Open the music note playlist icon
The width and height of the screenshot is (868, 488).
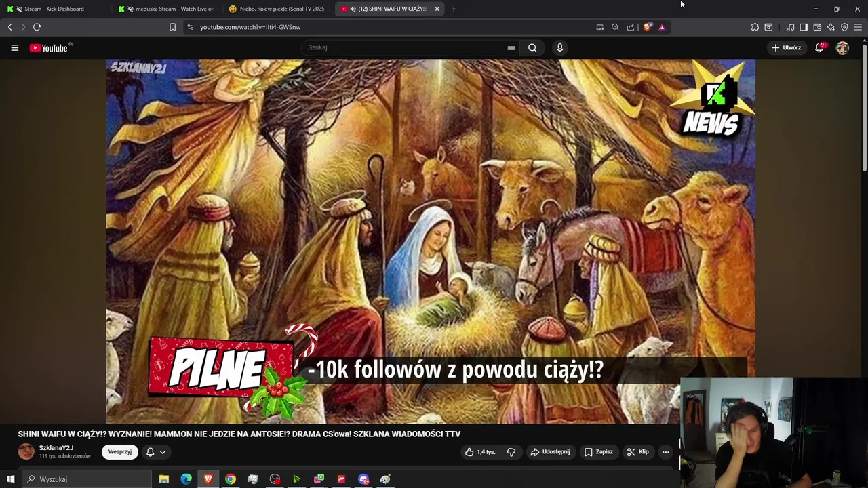pyautogui.click(x=790, y=27)
